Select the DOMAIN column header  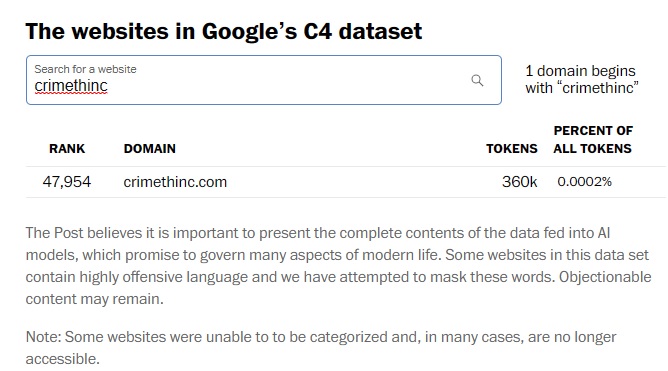click(150, 148)
